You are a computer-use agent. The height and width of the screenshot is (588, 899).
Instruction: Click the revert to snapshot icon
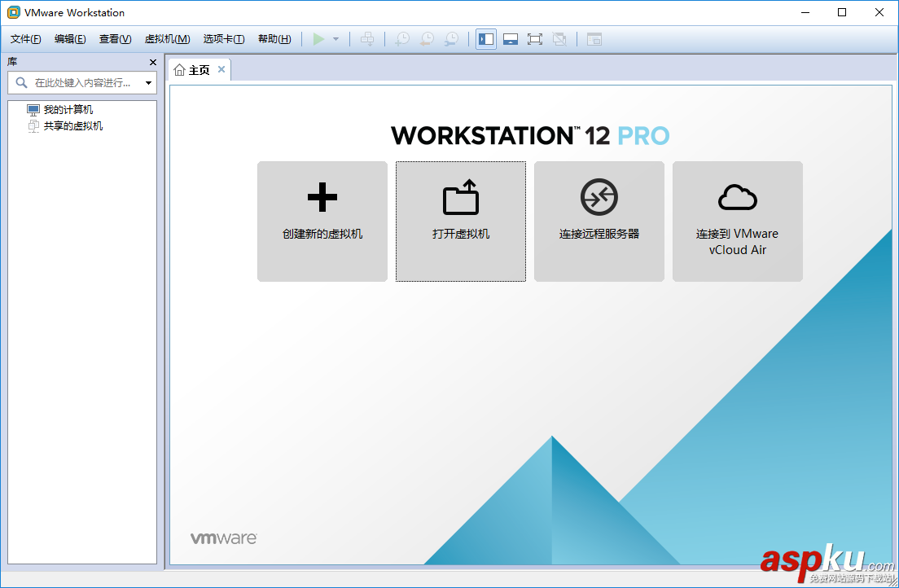428,39
